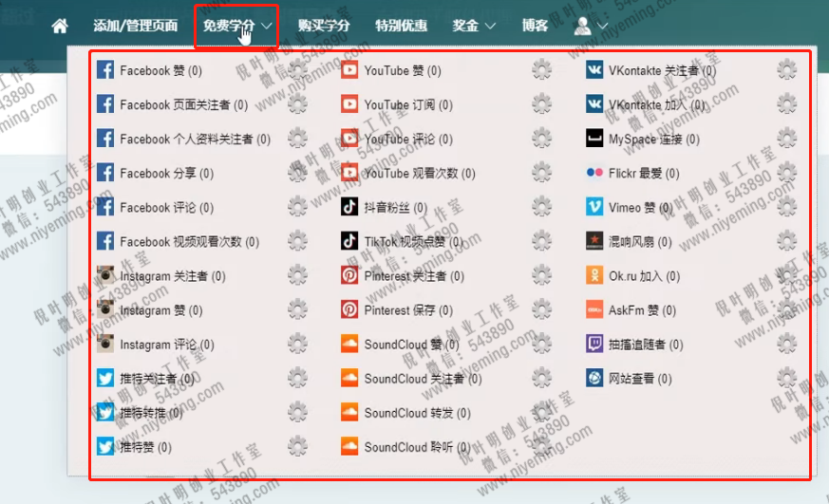Viewport: 829px width, 504px height.
Task: Open gear settings for MySpace 连接
Action: pyautogui.click(x=786, y=139)
